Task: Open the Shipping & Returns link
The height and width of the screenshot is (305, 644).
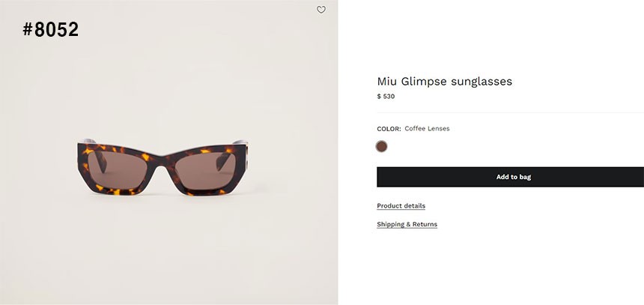Action: click(x=407, y=225)
